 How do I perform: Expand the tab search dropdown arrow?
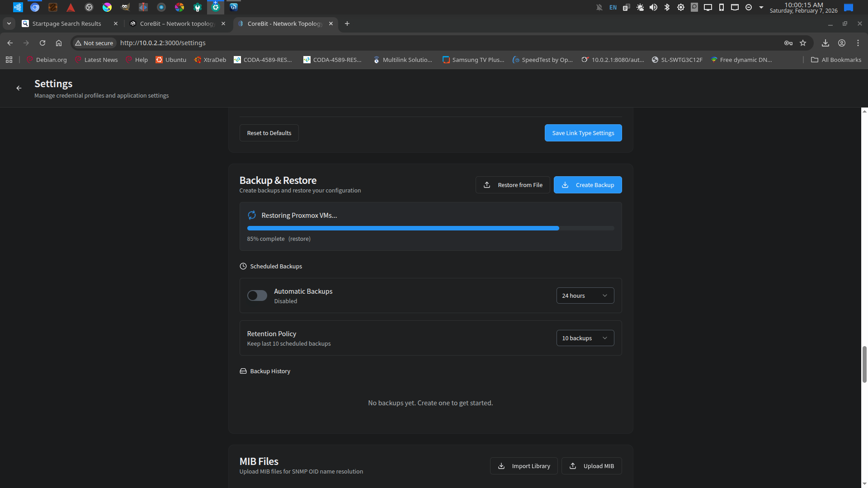click(9, 23)
